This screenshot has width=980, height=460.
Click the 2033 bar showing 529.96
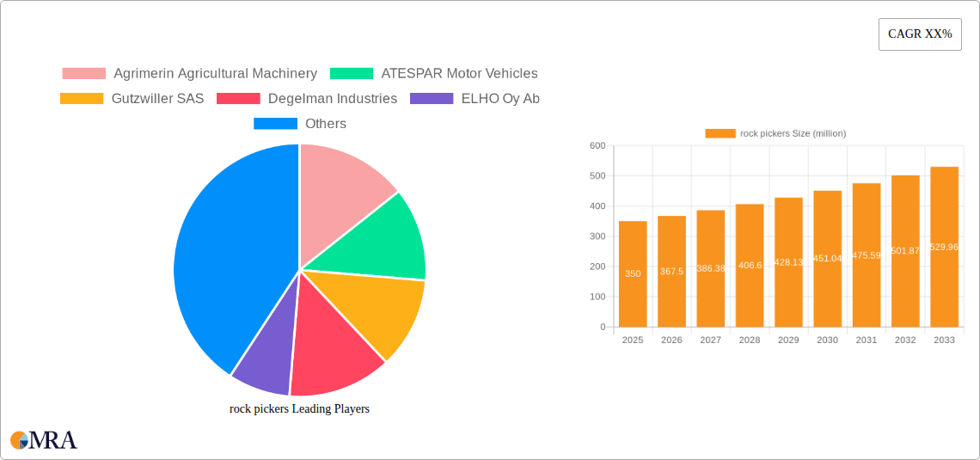pyautogui.click(x=945, y=247)
